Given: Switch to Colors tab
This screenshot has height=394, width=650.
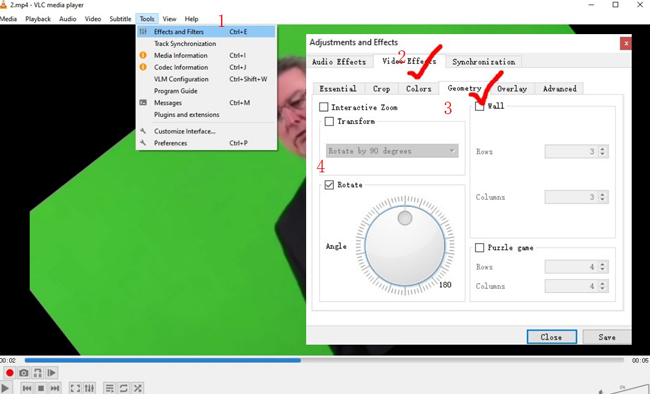Looking at the screenshot, I should click(x=419, y=89).
